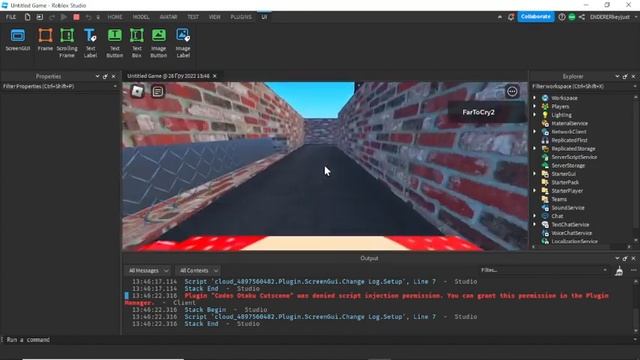Click the Filter Properties search field
The height and width of the screenshot is (360, 640).
(x=60, y=87)
